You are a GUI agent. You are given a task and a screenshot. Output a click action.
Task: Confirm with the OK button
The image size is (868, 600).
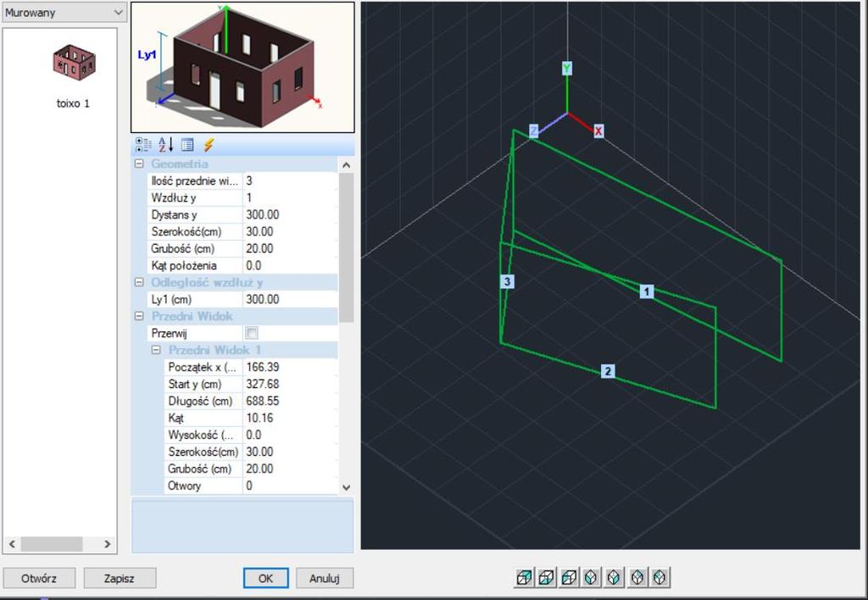pyautogui.click(x=265, y=579)
